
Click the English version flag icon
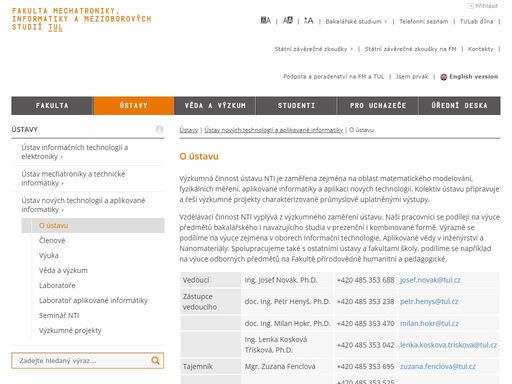point(443,77)
